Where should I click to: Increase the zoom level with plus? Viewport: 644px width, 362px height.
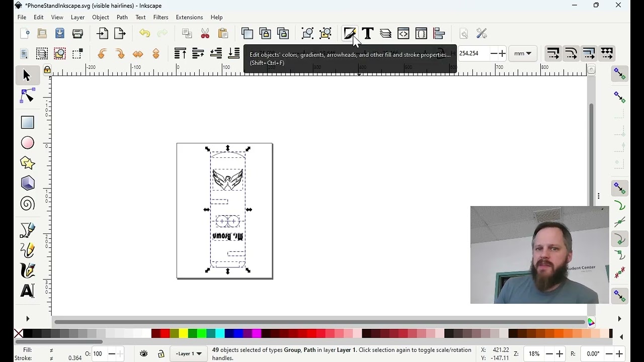pos(559,354)
